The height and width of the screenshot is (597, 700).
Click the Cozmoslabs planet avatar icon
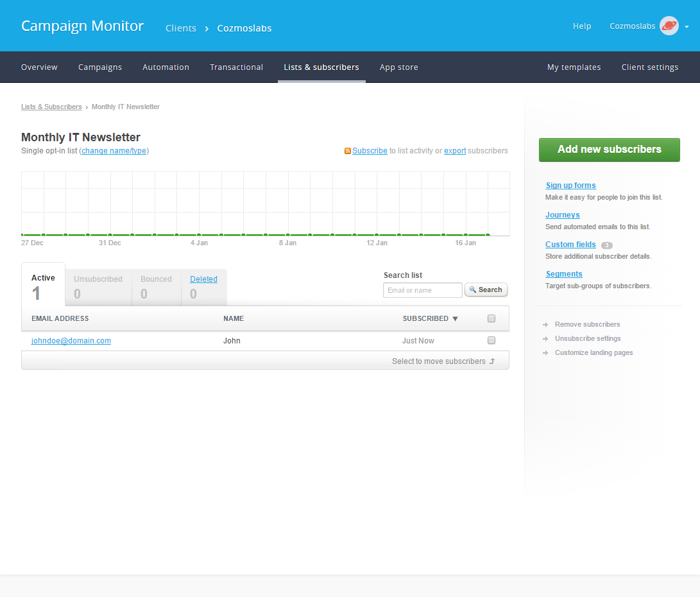click(669, 26)
